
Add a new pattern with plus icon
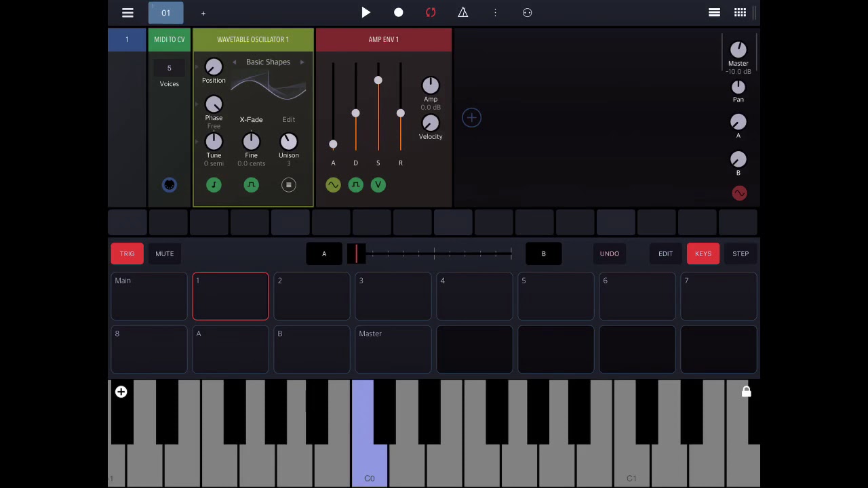pos(203,13)
